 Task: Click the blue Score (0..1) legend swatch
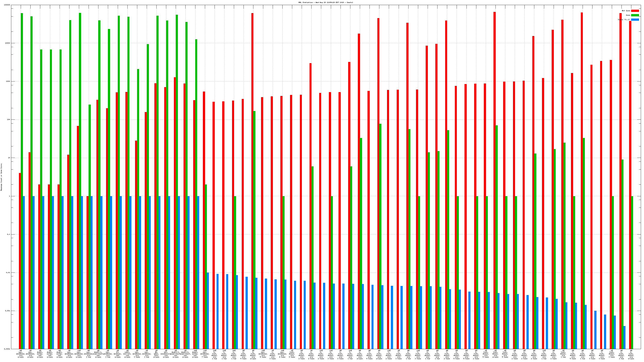coord(635,20)
